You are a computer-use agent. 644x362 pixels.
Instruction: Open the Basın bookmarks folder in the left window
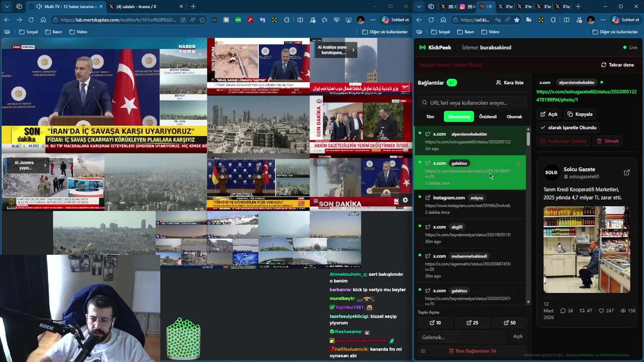(x=53, y=32)
